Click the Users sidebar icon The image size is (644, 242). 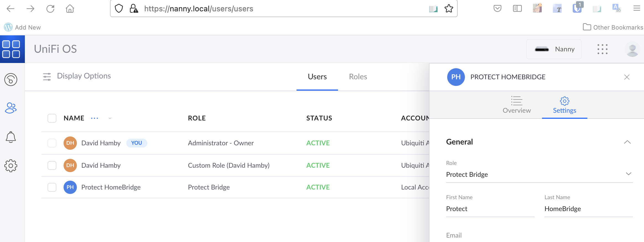11,108
